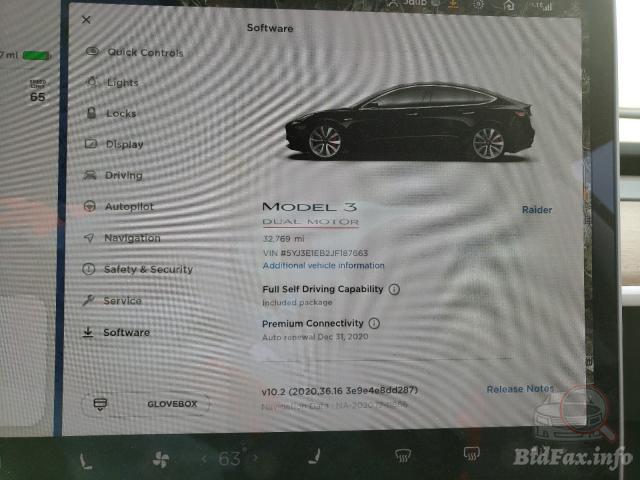Image resolution: width=640 pixels, height=480 pixels.
Task: Click the Display screen icon
Action: [x=91, y=144]
